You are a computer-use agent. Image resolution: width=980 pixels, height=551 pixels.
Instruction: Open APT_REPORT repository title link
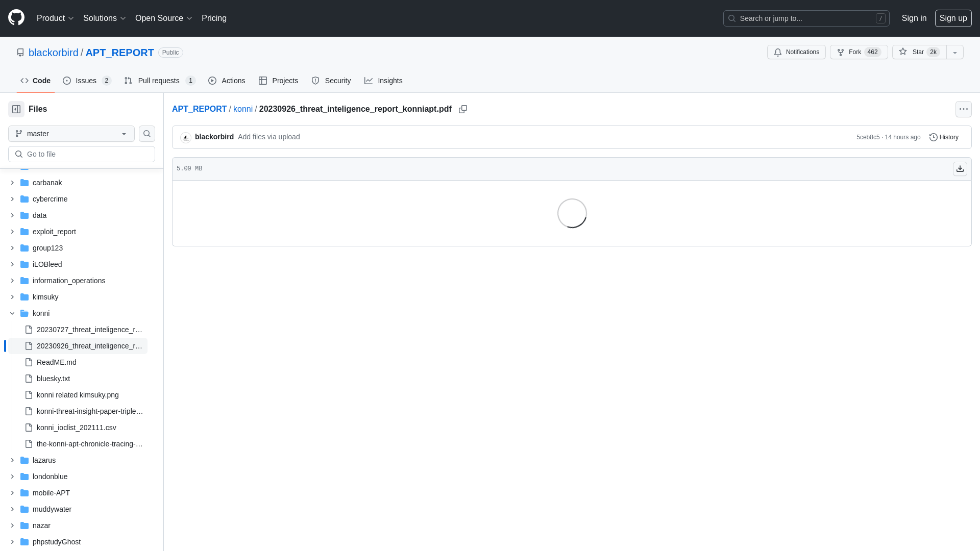click(119, 53)
